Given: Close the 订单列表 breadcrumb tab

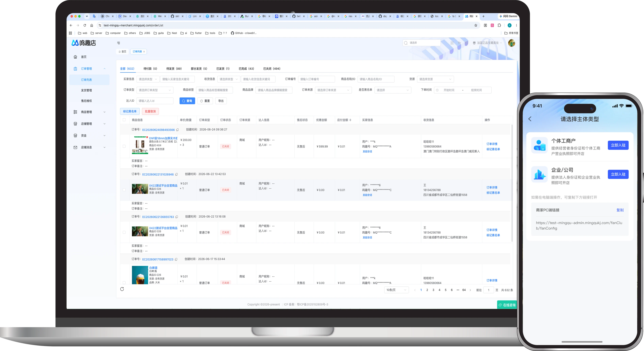Looking at the screenshot, I should pos(144,52).
